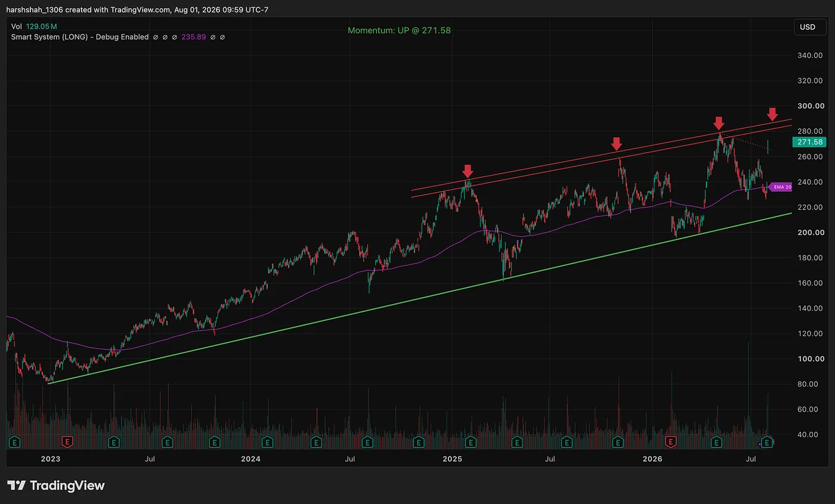The height and width of the screenshot is (504, 835).
Task: Click the red earnings marker near 2026
Action: click(671, 442)
